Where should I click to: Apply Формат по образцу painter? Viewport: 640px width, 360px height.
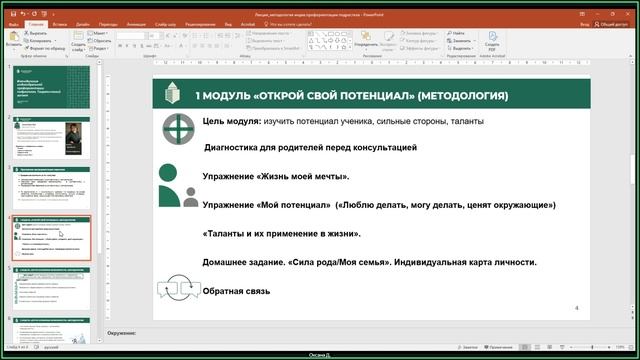pos(45,48)
